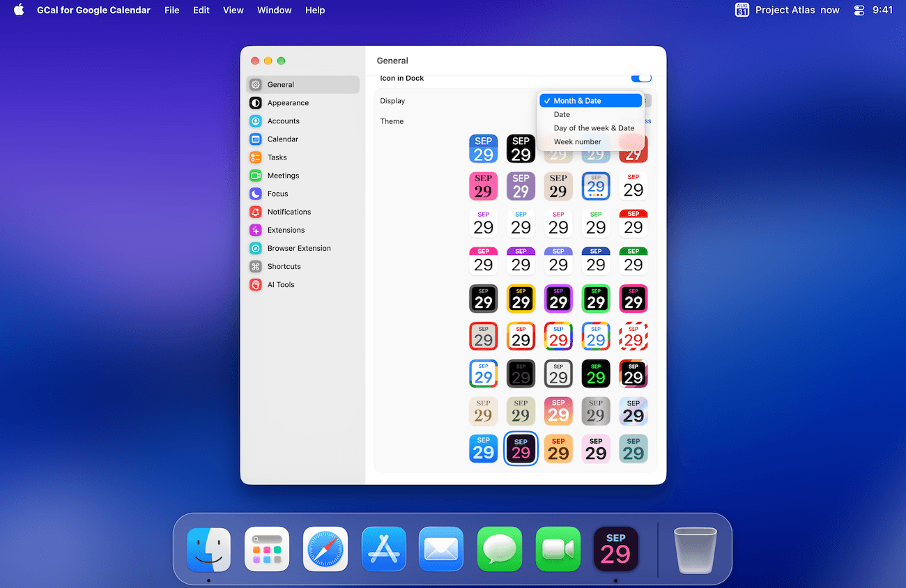The height and width of the screenshot is (588, 906).
Task: Pick the teal icon theme in bottom row
Action: tap(634, 449)
